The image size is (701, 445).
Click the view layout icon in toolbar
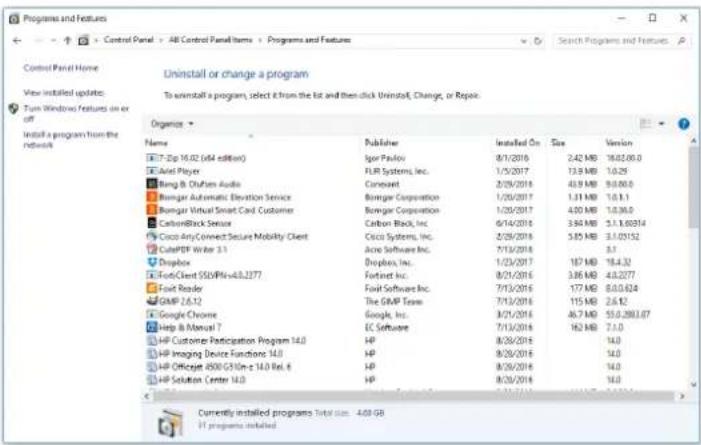pyautogui.click(x=646, y=124)
